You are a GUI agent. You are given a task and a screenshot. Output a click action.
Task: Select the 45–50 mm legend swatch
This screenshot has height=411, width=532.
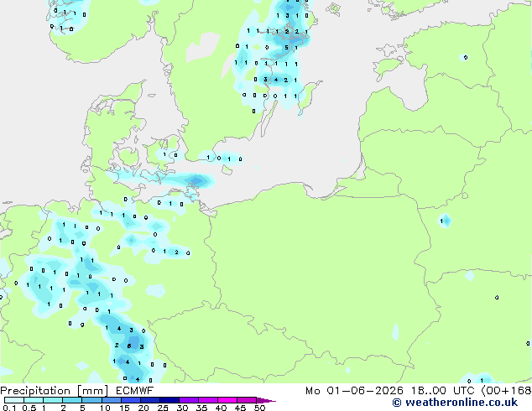tap(247, 400)
